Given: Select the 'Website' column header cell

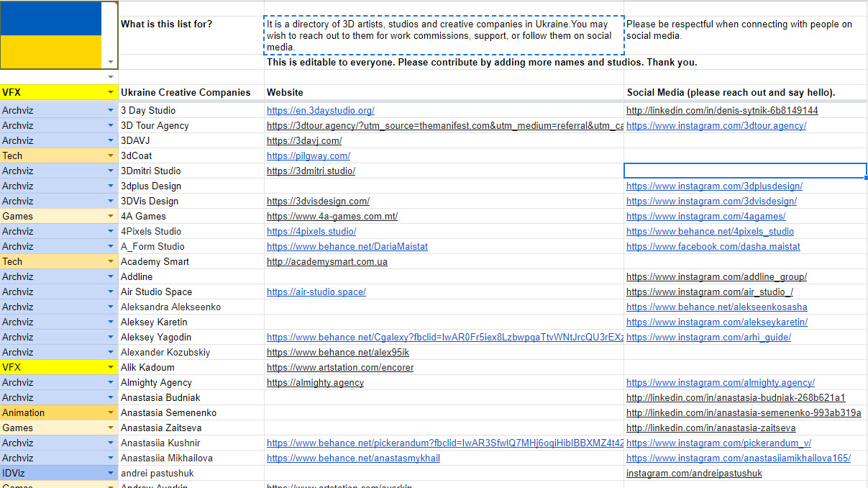Looking at the screenshot, I should pyautogui.click(x=444, y=93).
